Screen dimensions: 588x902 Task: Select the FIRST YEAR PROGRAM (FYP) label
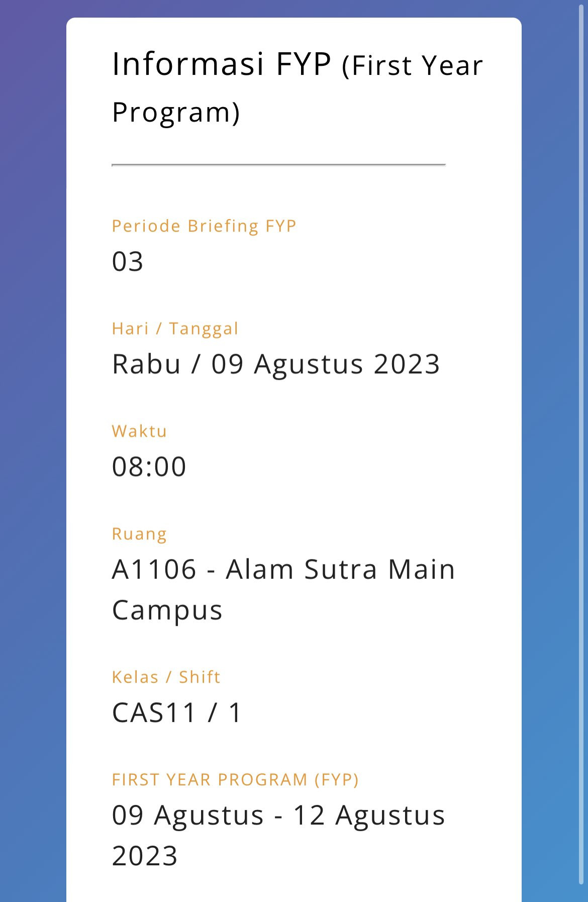point(235,780)
